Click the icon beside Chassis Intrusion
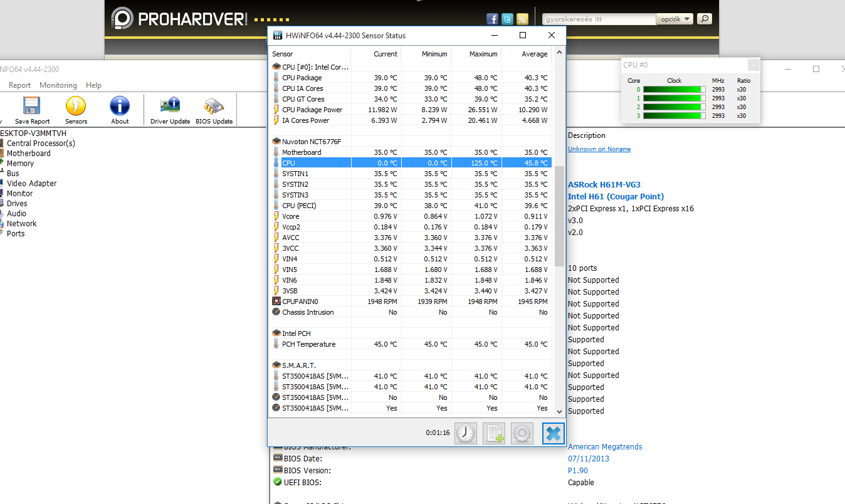 pos(276,312)
